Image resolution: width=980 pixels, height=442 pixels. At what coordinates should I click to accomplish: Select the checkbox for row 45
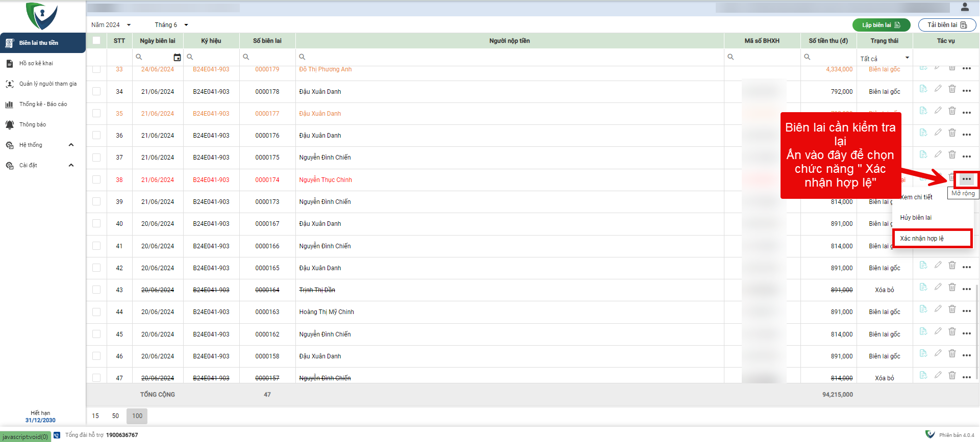tap(96, 334)
